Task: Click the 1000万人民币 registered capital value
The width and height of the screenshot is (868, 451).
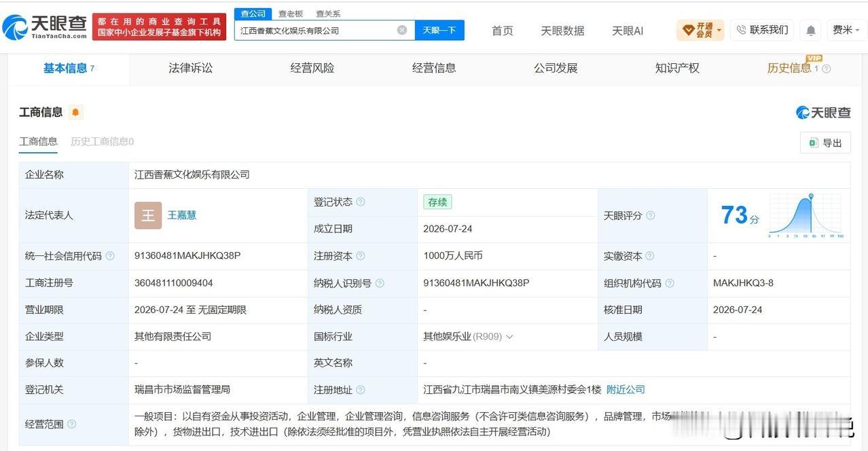Action: [x=453, y=256]
